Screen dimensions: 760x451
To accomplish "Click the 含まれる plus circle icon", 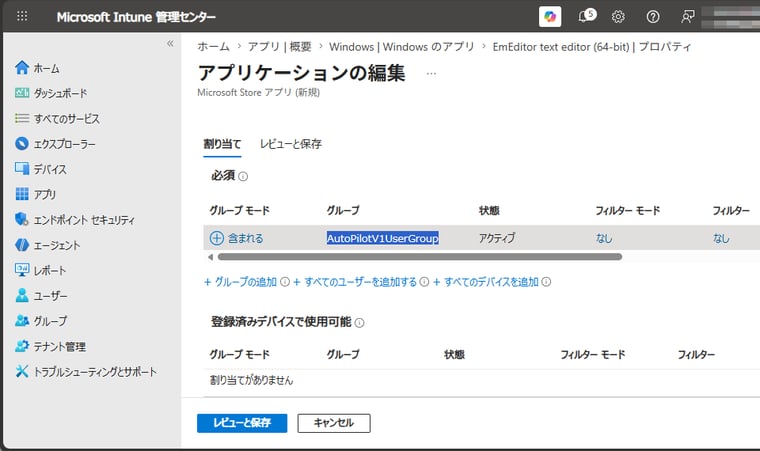I will pyautogui.click(x=217, y=238).
